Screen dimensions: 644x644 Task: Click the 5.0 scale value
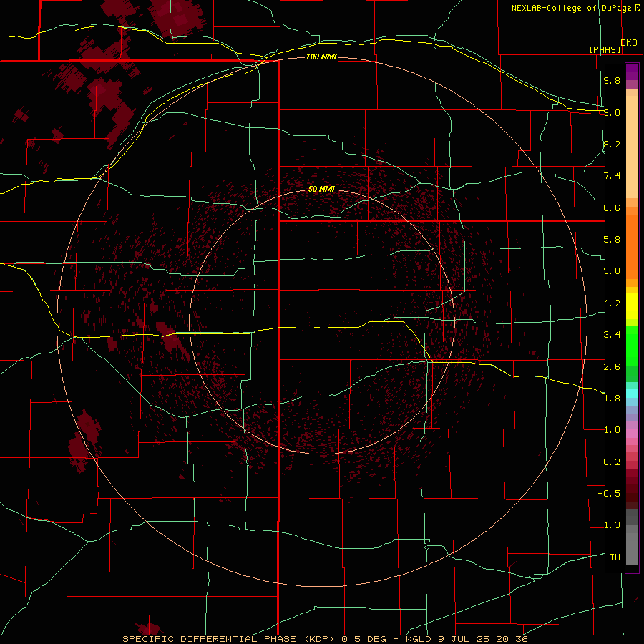point(612,271)
